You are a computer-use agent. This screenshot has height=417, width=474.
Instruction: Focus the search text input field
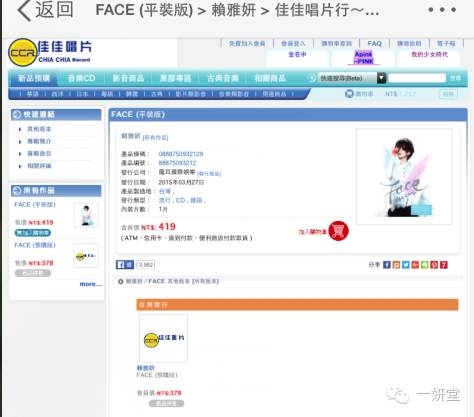(x=417, y=78)
